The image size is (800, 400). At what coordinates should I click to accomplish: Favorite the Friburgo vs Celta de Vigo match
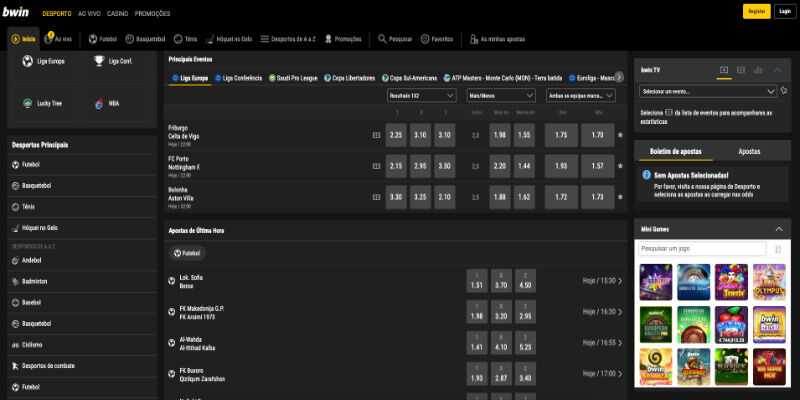[620, 135]
